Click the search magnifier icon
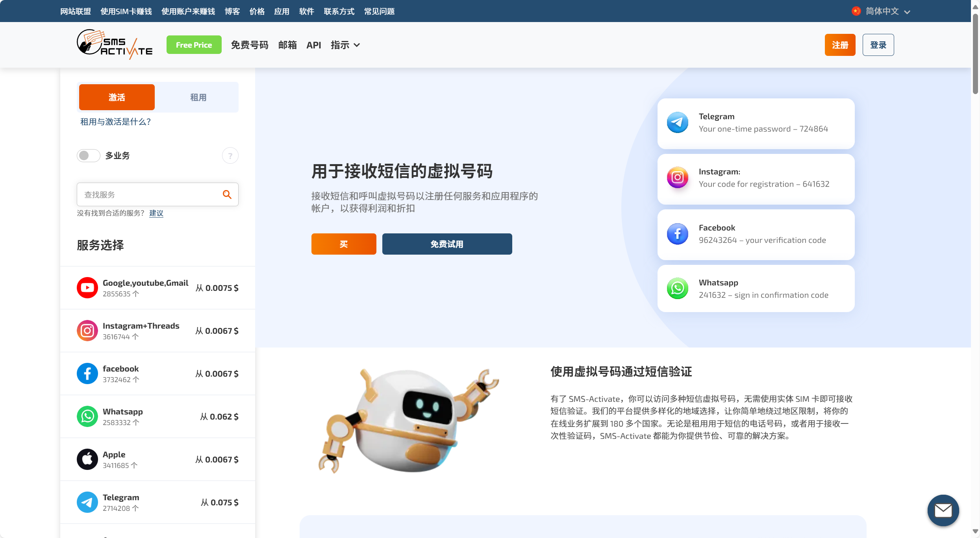Screen dimensions: 980x538 coord(227,194)
